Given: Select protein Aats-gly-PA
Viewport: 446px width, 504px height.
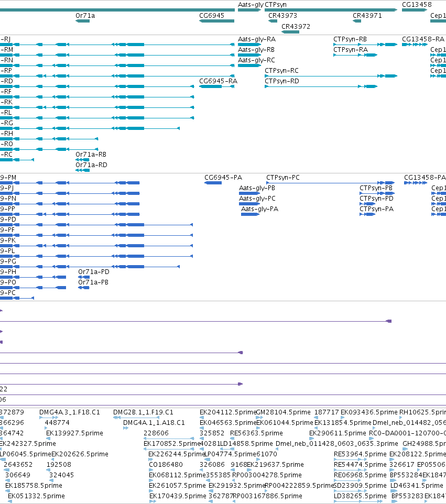Looking at the screenshot, I should 259,209.
